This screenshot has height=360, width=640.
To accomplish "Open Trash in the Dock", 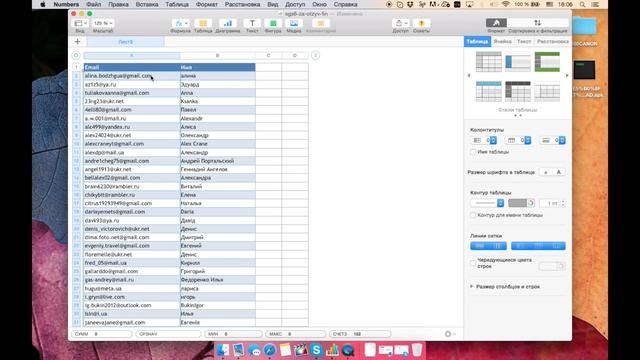I will pos(417,350).
